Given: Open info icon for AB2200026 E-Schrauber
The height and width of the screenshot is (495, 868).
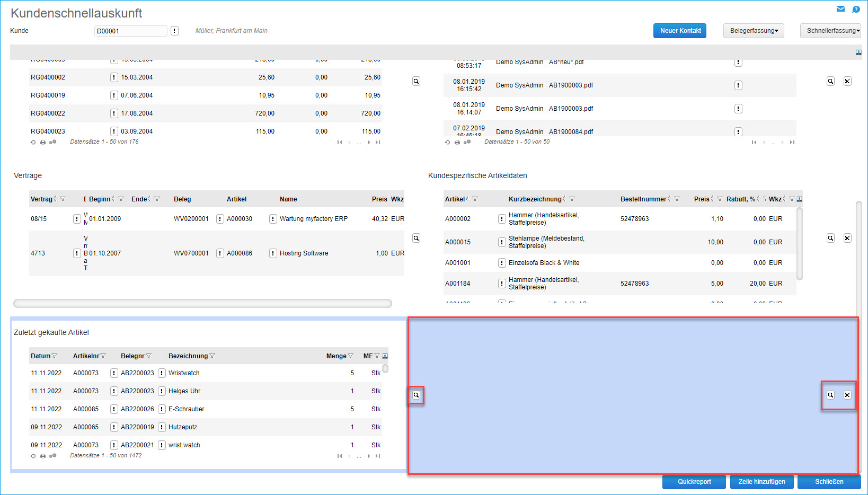Looking at the screenshot, I should pyautogui.click(x=162, y=409).
